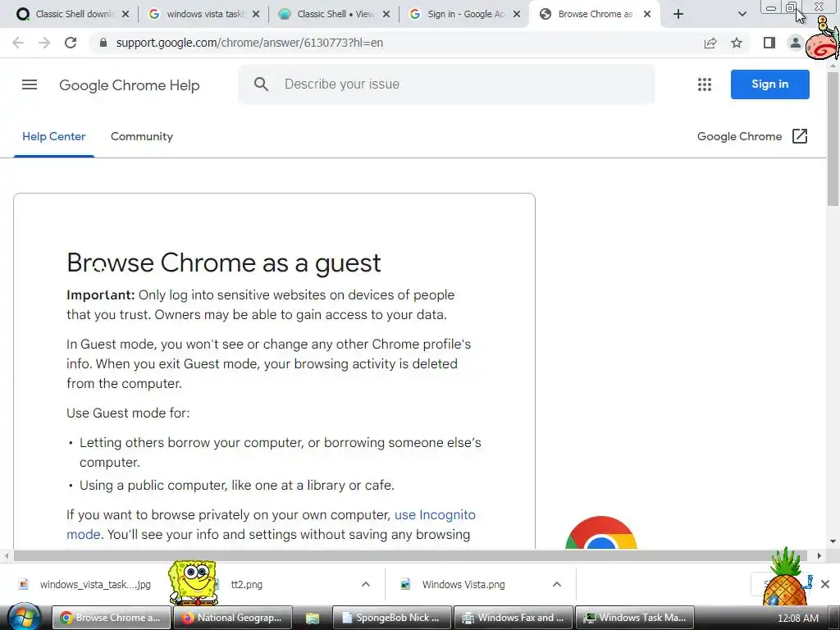This screenshot has height=630, width=840.
Task: Focus the Describe your issue search field
Action: tap(446, 84)
